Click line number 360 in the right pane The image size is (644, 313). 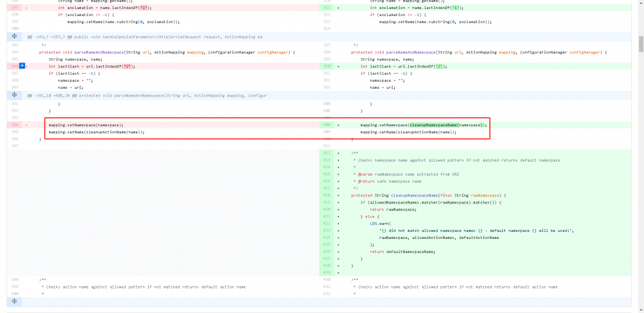tap(327, 66)
